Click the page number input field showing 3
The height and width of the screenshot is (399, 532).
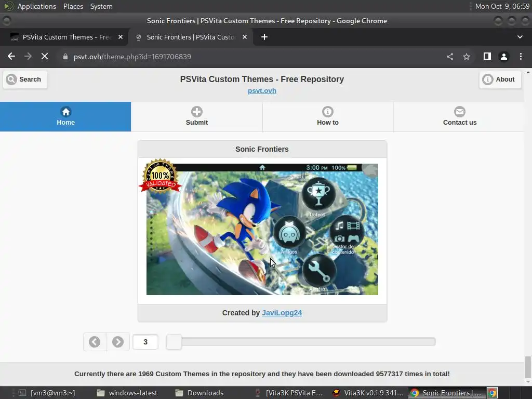pos(145,342)
